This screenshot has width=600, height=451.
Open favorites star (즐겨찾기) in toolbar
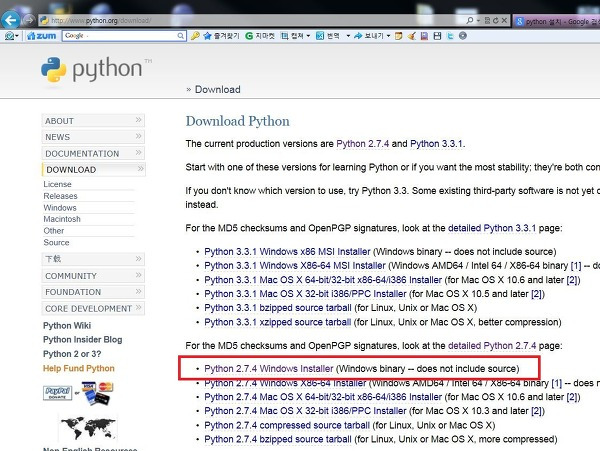(x=221, y=36)
